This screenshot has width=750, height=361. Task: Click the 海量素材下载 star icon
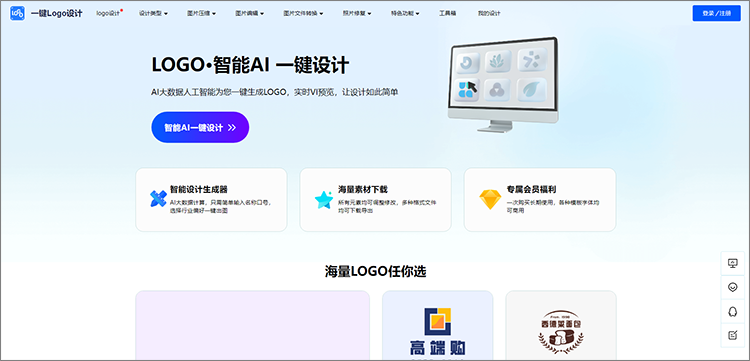coord(323,199)
